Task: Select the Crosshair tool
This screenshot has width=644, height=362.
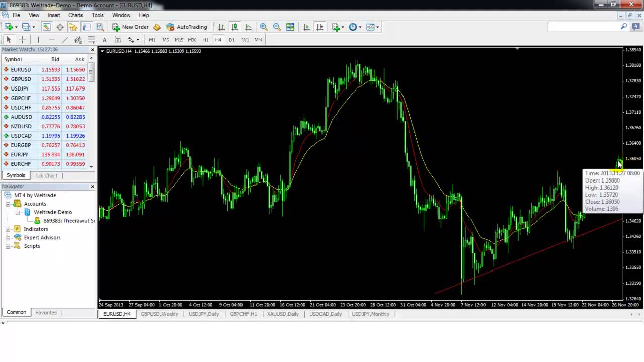Action: (22, 40)
